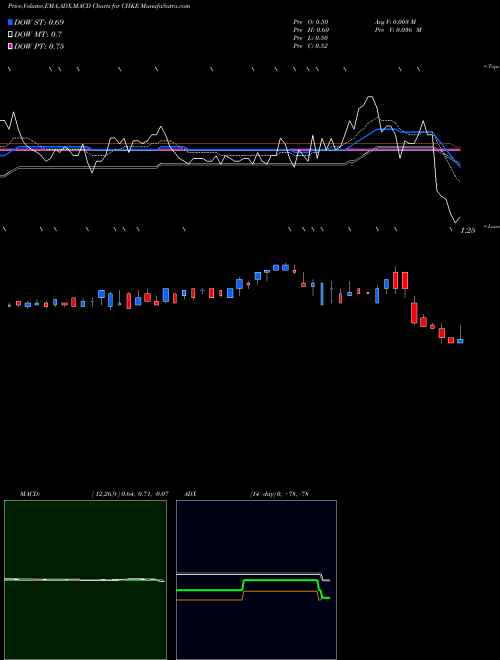Select the 'DOW PT: 0.75' legend label
500x660 pixels.
point(39,46)
